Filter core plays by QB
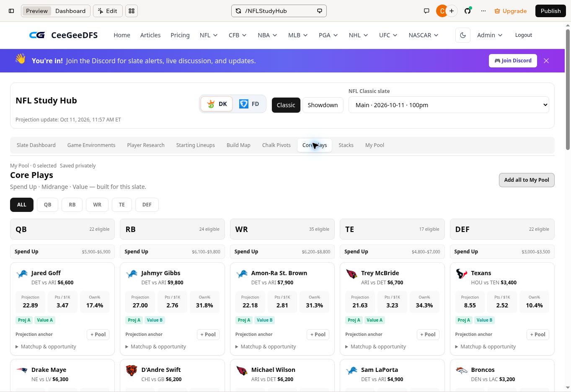The height and width of the screenshot is (392, 571). click(x=47, y=205)
